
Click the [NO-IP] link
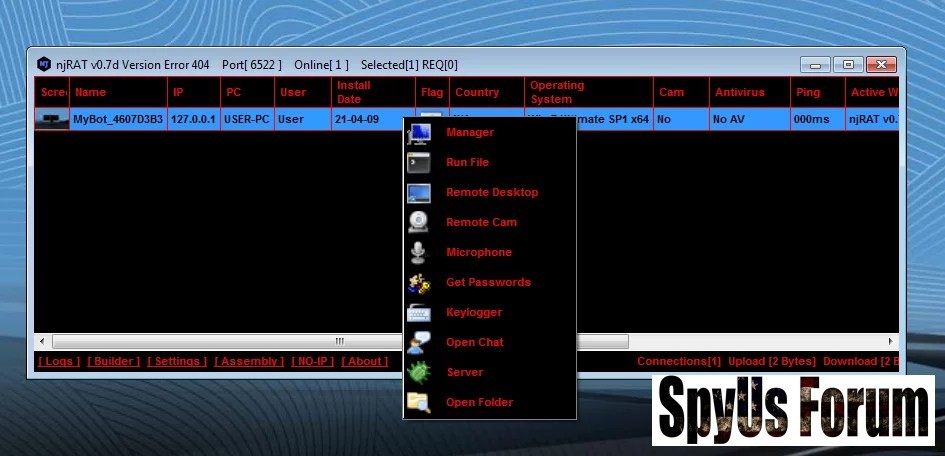[x=312, y=361]
